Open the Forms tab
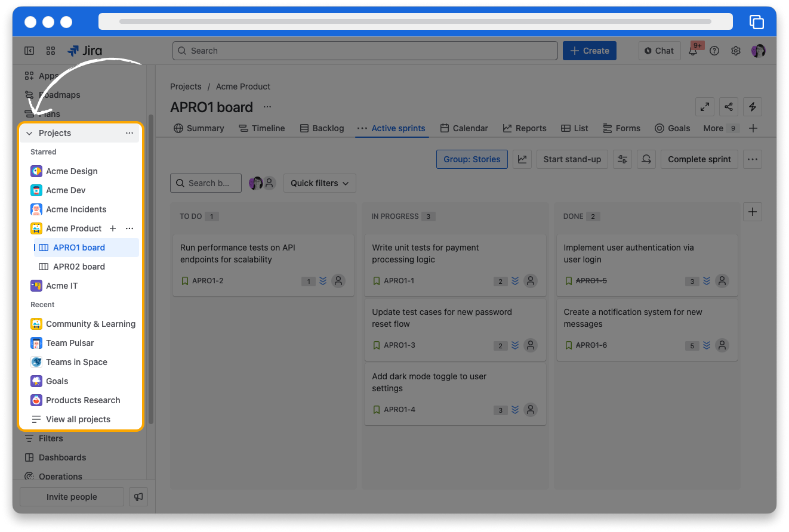The height and width of the screenshot is (532, 789). coord(621,128)
